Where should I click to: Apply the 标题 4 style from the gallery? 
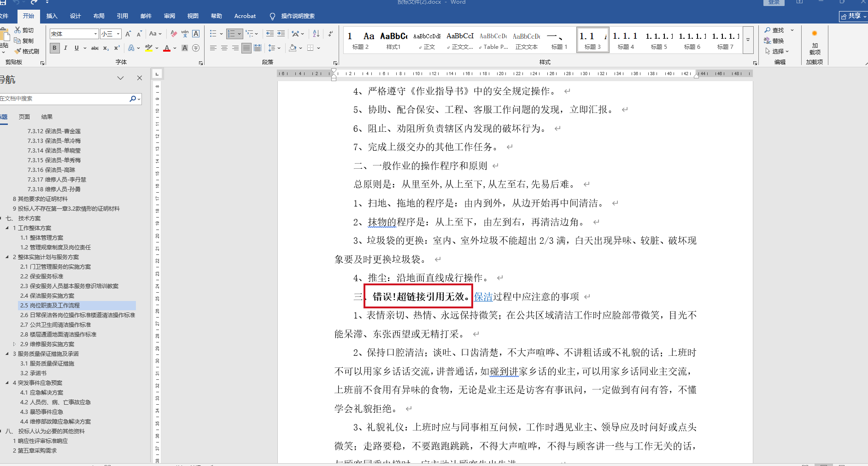pos(626,40)
